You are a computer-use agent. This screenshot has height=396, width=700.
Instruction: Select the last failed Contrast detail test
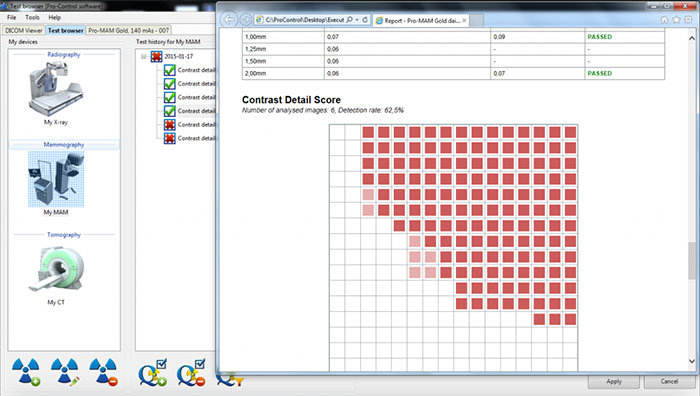(x=189, y=138)
